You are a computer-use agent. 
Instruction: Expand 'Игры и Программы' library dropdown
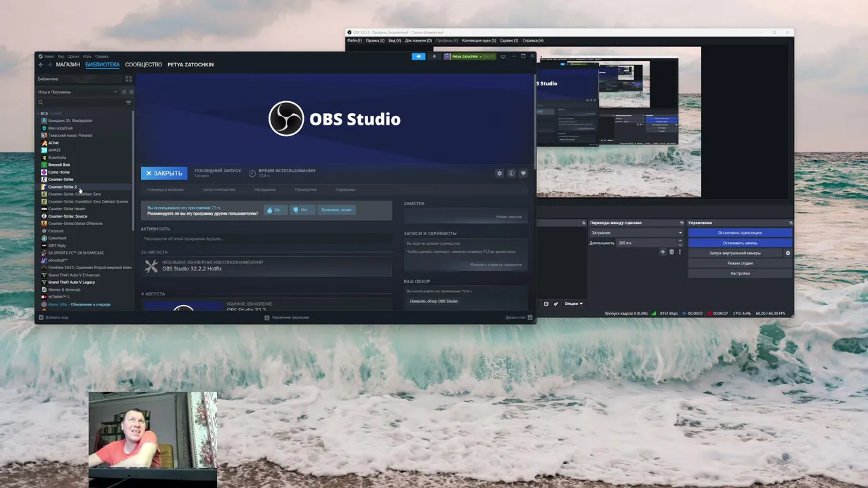pos(77,91)
